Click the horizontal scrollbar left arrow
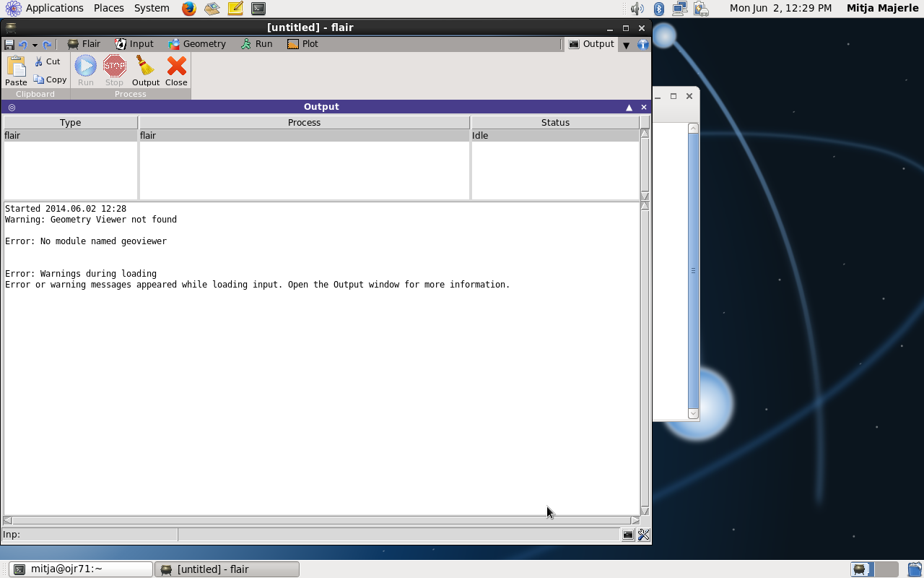The height and width of the screenshot is (578, 924). click(7, 520)
